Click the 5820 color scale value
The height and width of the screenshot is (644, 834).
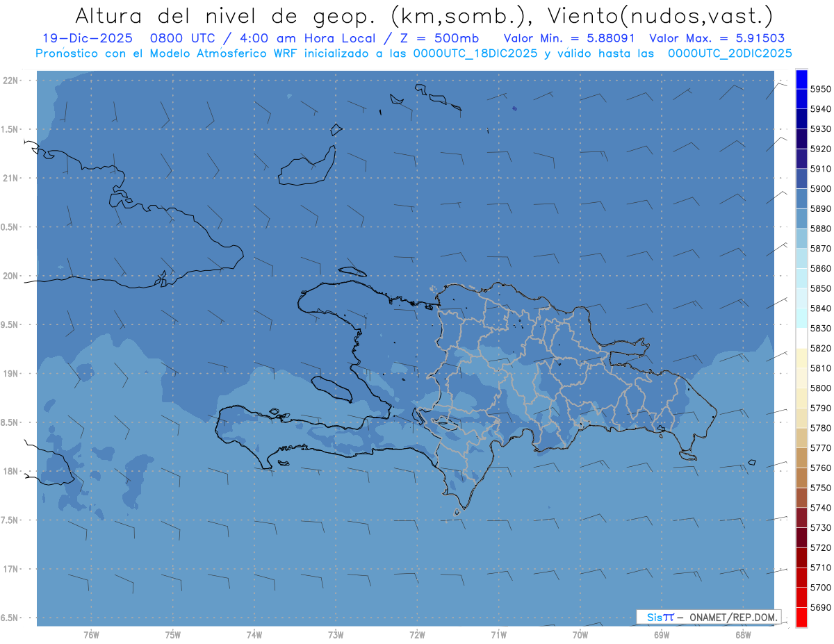[x=821, y=348]
